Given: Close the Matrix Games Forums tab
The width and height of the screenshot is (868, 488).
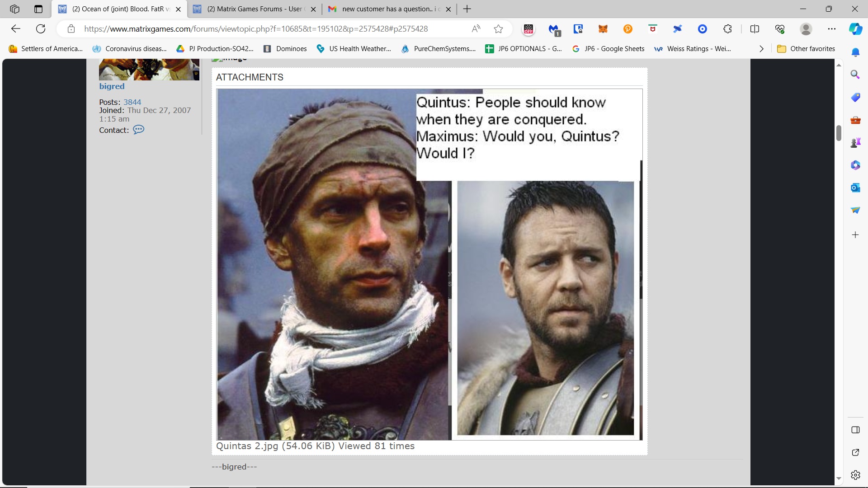Looking at the screenshot, I should tap(313, 9).
